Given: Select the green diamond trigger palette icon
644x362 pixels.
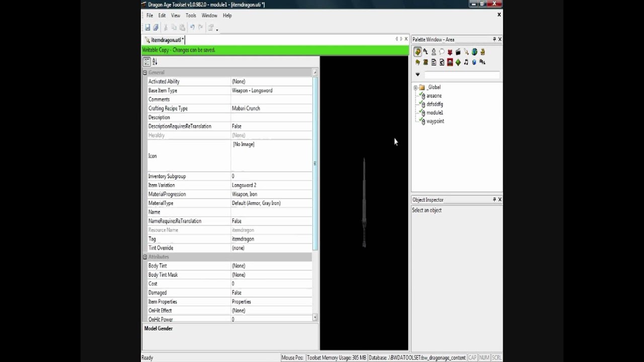Looking at the screenshot, I should point(458,62).
